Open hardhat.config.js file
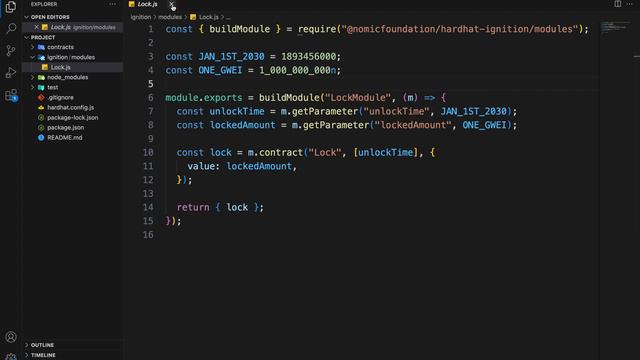 (x=70, y=107)
